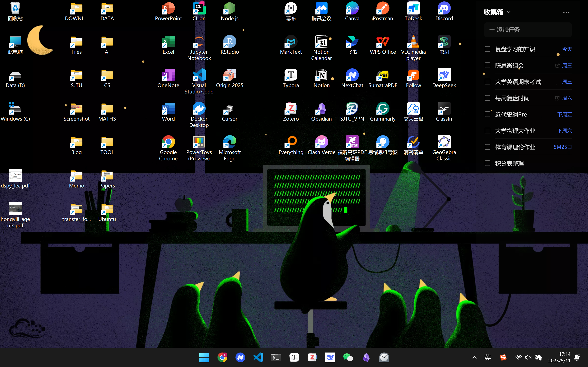Open the ToDesk shortcut
This screenshot has height=367, width=588.
[x=413, y=12]
